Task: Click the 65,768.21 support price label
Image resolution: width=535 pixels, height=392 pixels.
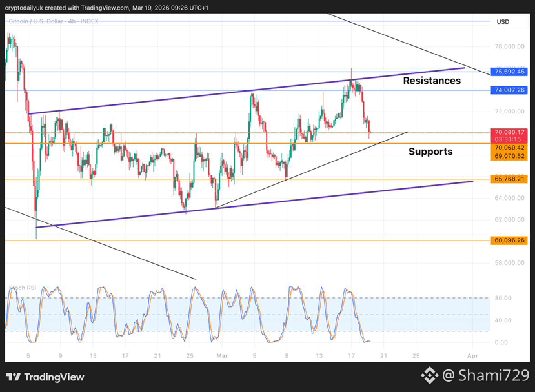Action: click(x=509, y=179)
